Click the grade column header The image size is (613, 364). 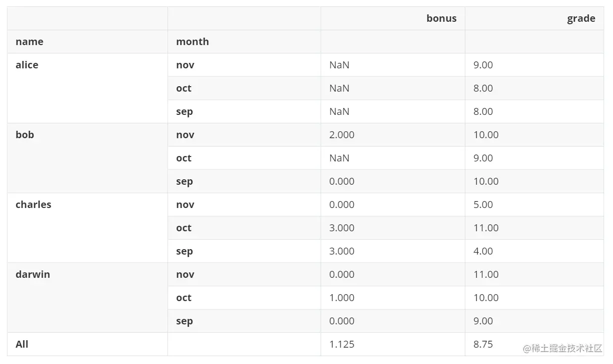581,19
